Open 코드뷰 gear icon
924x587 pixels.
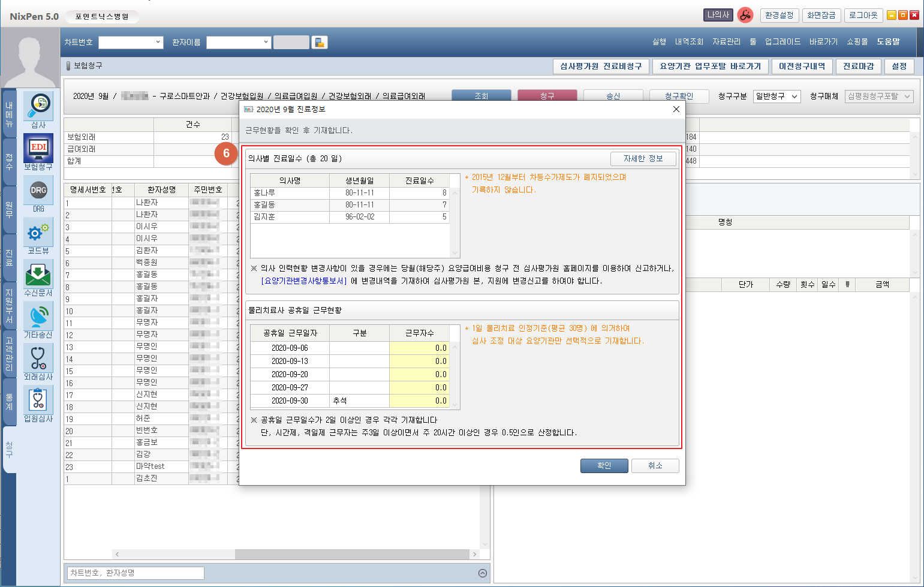[38, 233]
